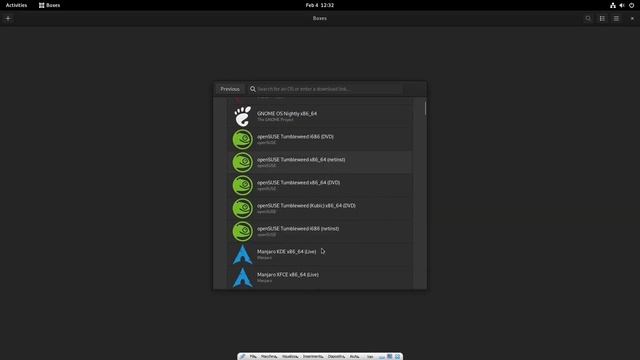Open the search icon in Boxes header
The height and width of the screenshot is (360, 640).
(588, 18)
